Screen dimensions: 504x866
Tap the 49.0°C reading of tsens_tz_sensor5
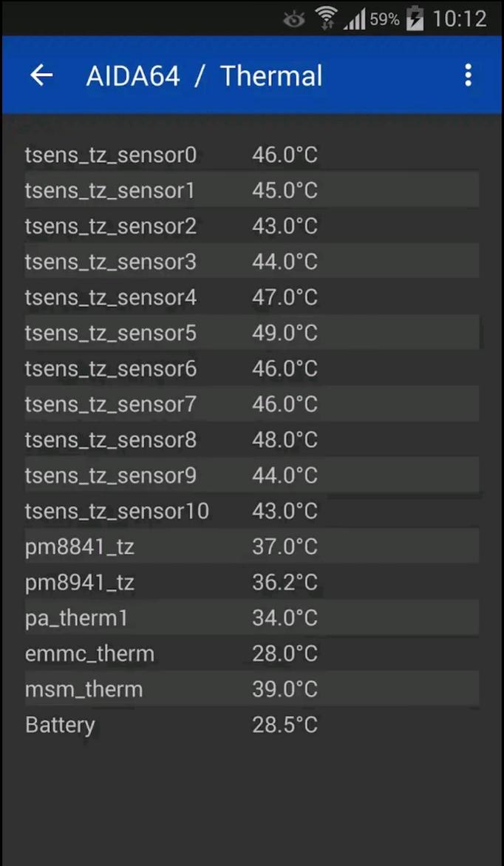[285, 333]
